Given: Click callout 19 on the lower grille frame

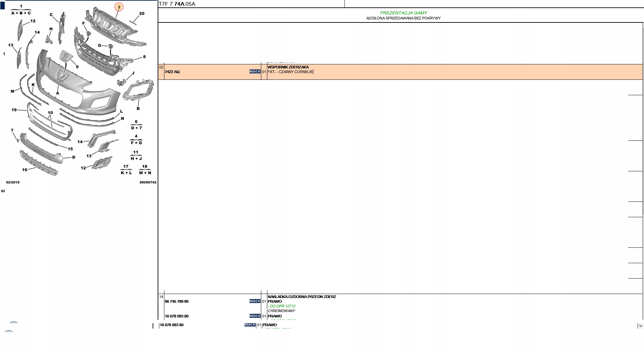Looking at the screenshot, I should pyautogui.click(x=14, y=110).
